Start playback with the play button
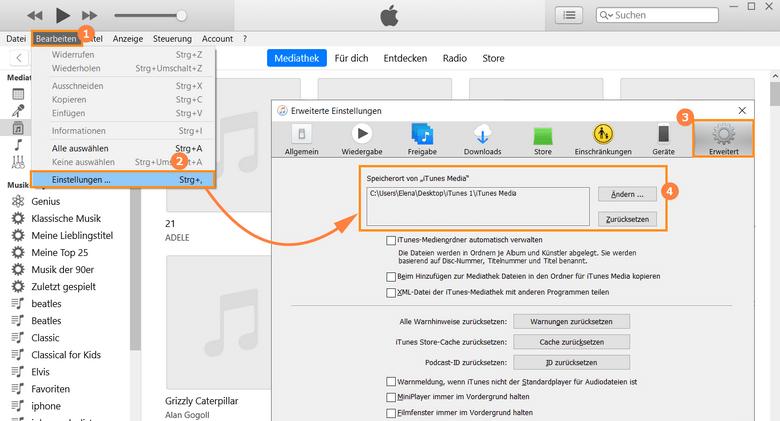780x421 pixels. [63, 15]
